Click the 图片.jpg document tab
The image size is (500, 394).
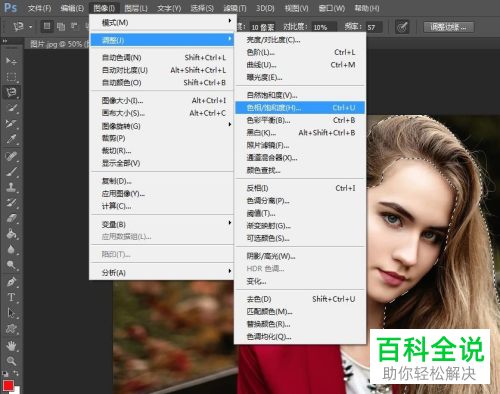click(x=57, y=44)
